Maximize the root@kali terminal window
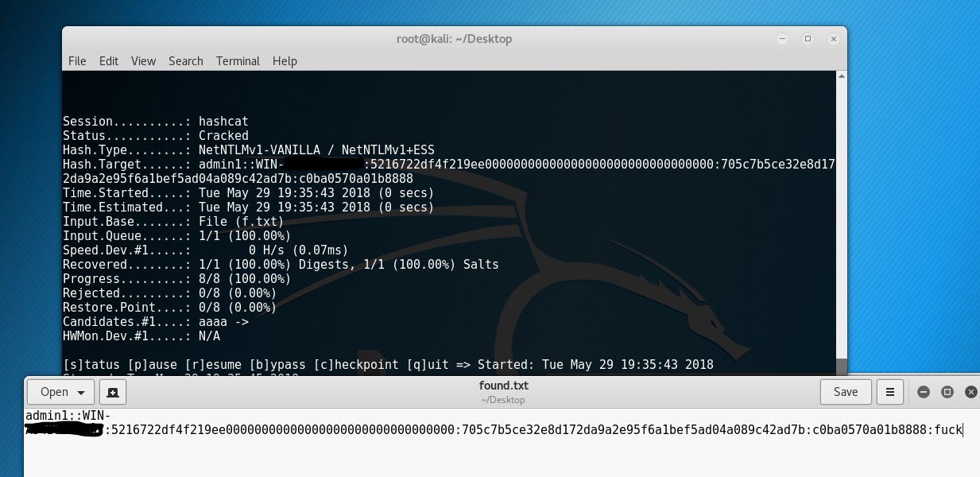Screen dimensions: 980x477 tap(808, 39)
